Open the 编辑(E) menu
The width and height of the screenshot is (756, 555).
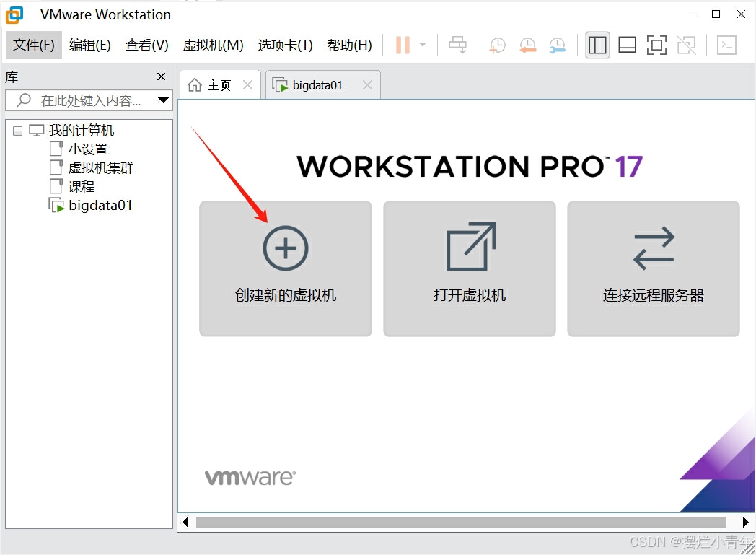point(90,45)
